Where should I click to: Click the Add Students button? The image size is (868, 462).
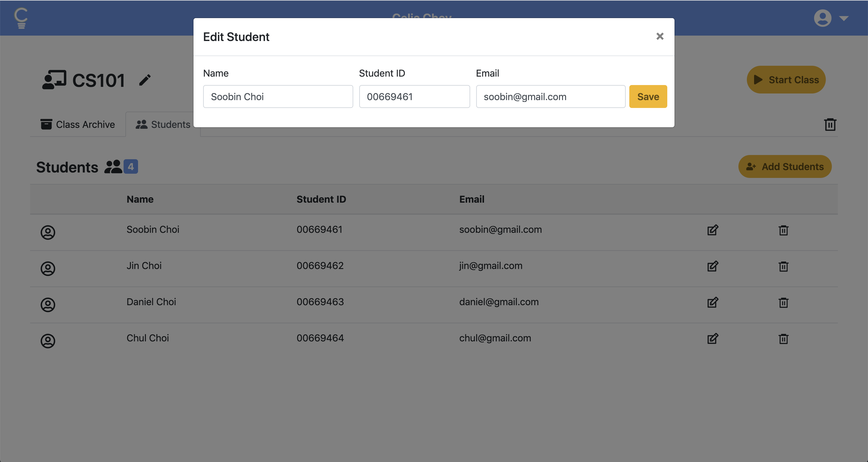point(785,166)
